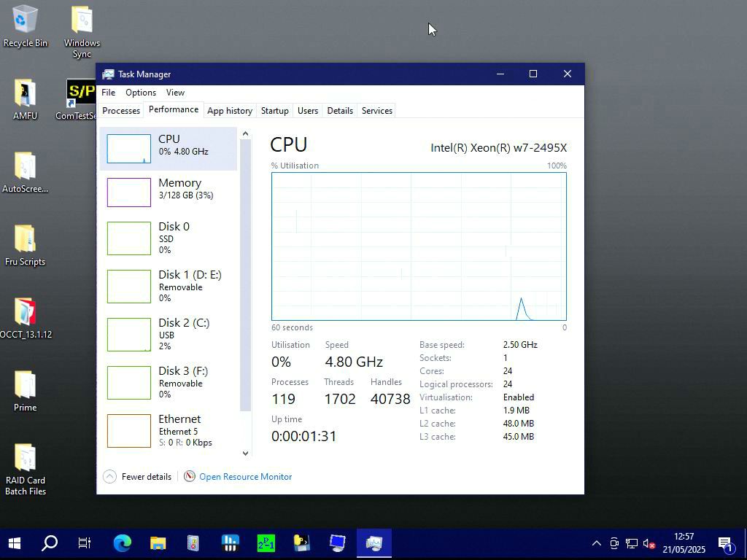Show hidden system tray icons
The image size is (747, 560).
pos(597,543)
